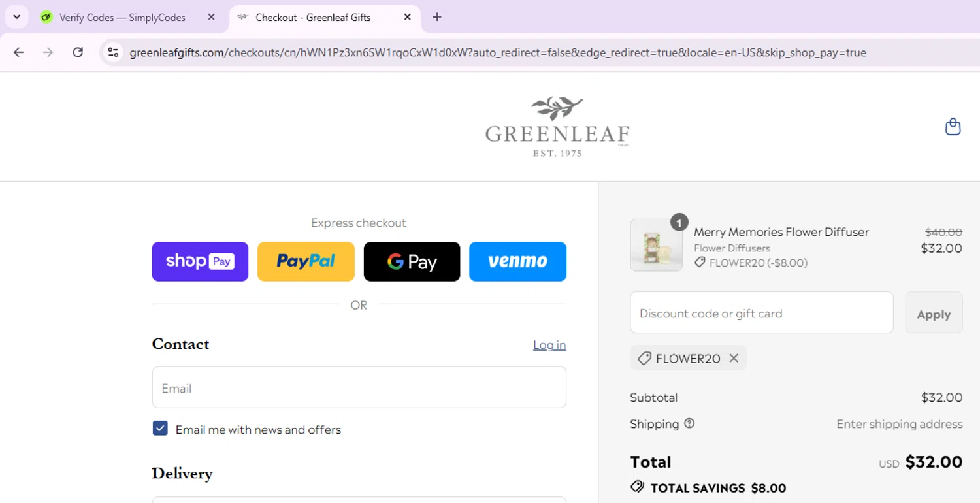
Task: Select the Checkout - Greenleaf Gifts tab
Action: tap(313, 18)
